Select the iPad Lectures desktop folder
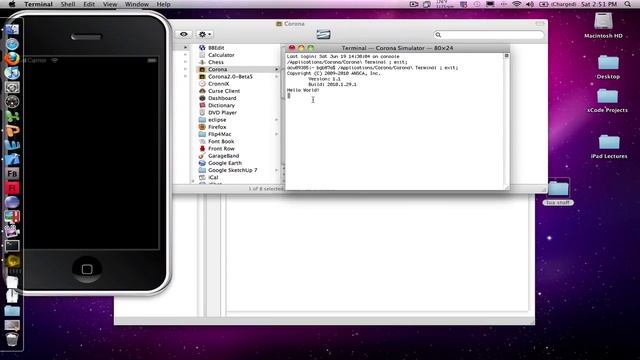The image size is (640, 360). click(609, 147)
